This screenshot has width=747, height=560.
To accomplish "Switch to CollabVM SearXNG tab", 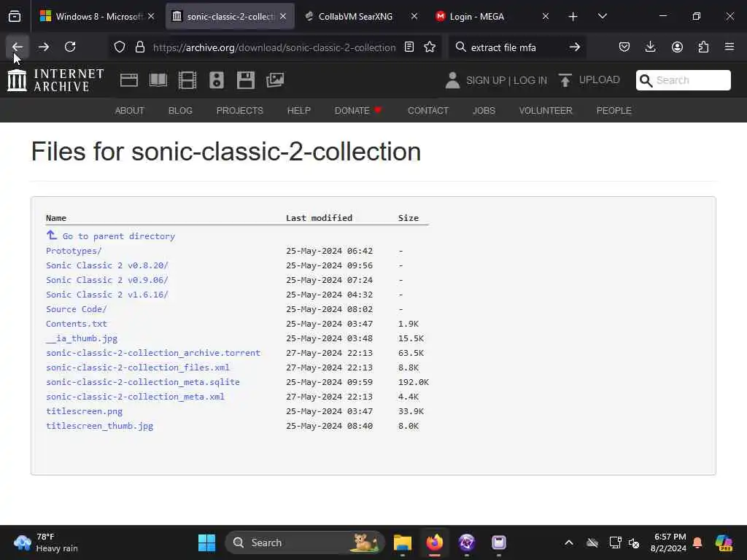I will [x=355, y=16].
